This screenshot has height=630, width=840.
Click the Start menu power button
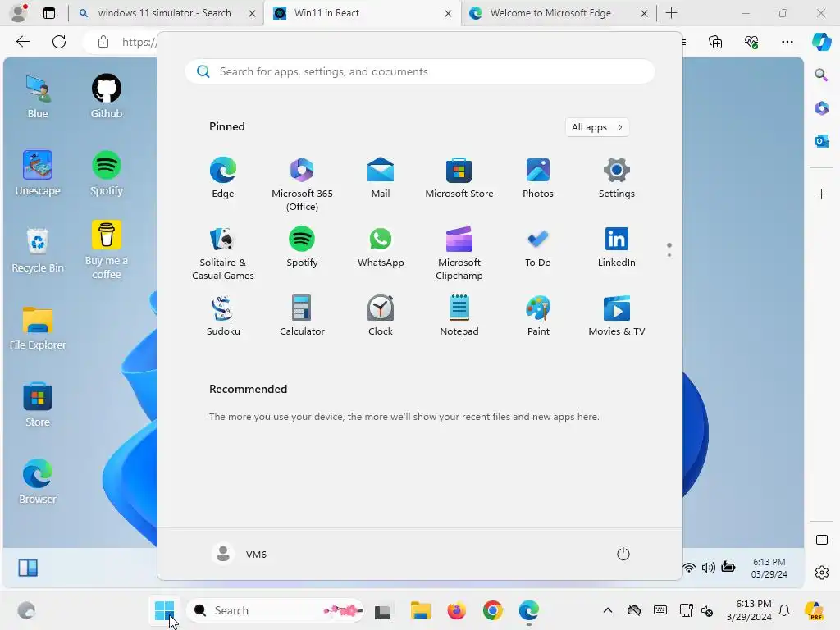(623, 554)
